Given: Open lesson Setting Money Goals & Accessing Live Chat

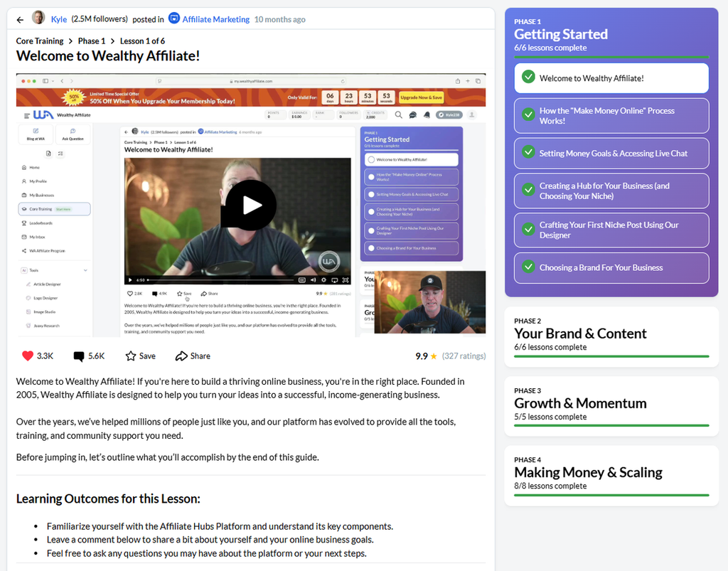Looking at the screenshot, I should tap(611, 153).
